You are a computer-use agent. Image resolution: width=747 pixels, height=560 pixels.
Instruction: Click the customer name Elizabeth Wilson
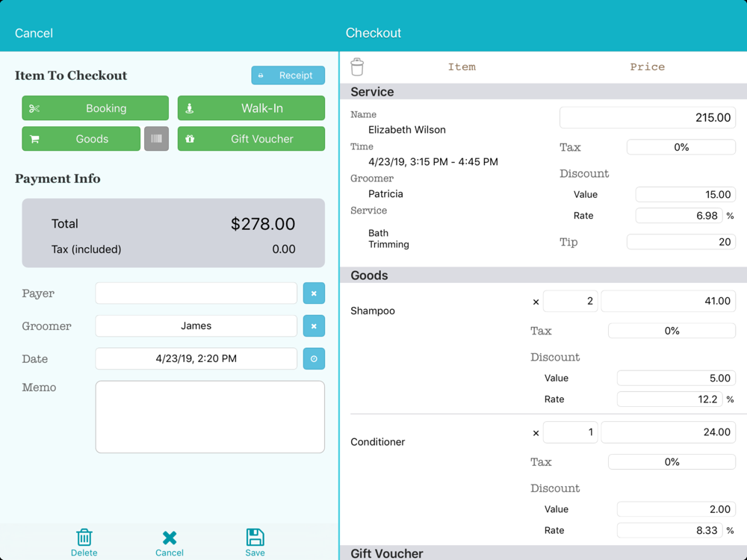coord(407,129)
